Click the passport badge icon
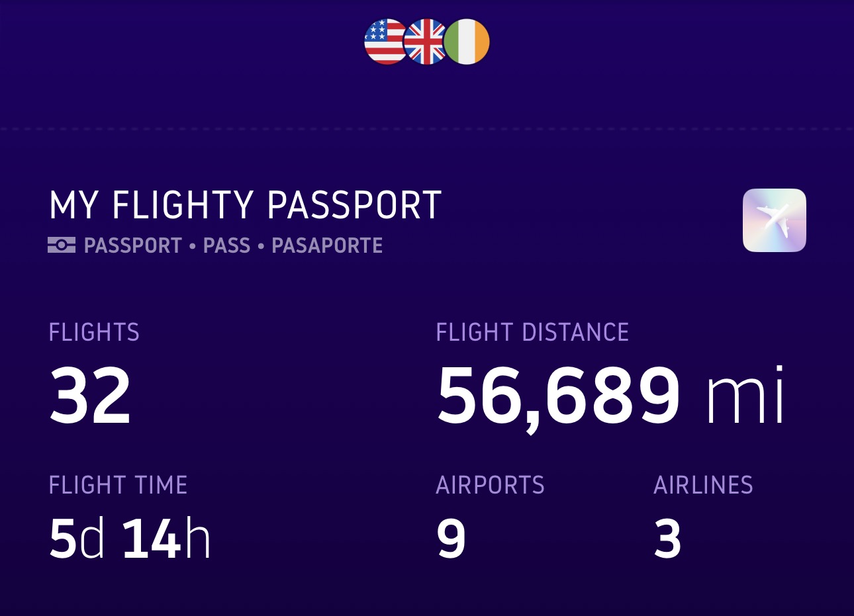Viewport: 854px width, 616px height. 62,245
